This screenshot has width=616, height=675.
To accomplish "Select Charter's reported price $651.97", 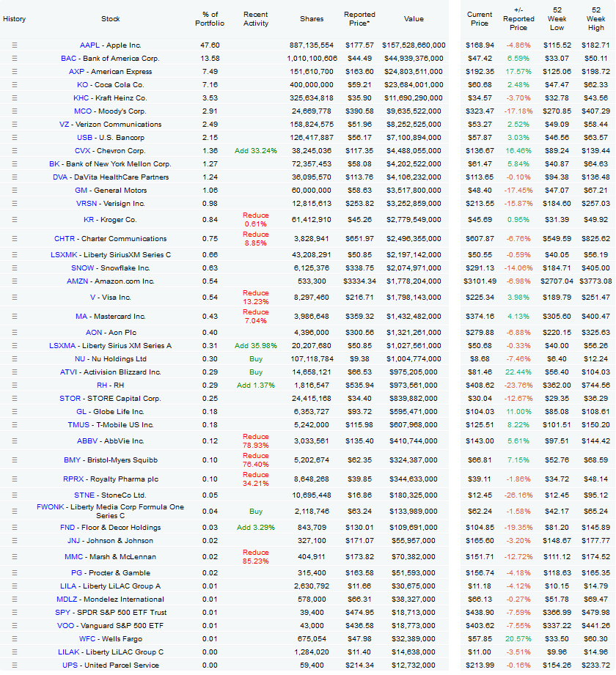I will point(359,238).
